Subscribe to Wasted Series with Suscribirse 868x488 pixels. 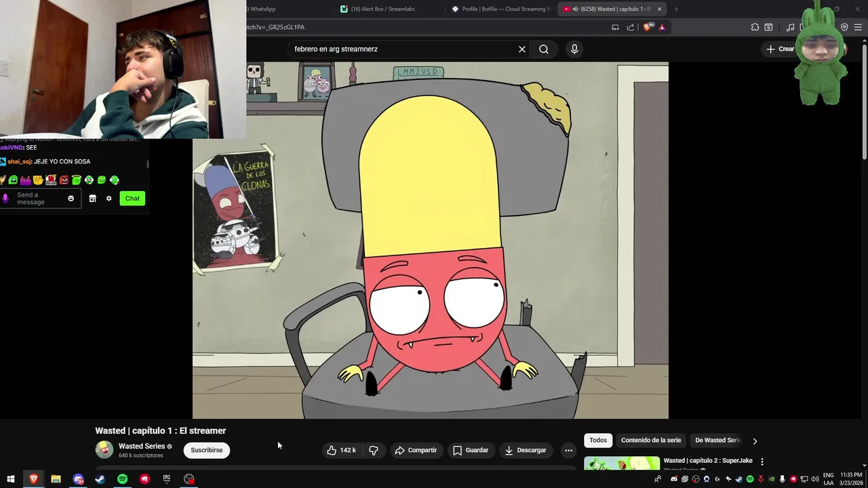point(207,450)
